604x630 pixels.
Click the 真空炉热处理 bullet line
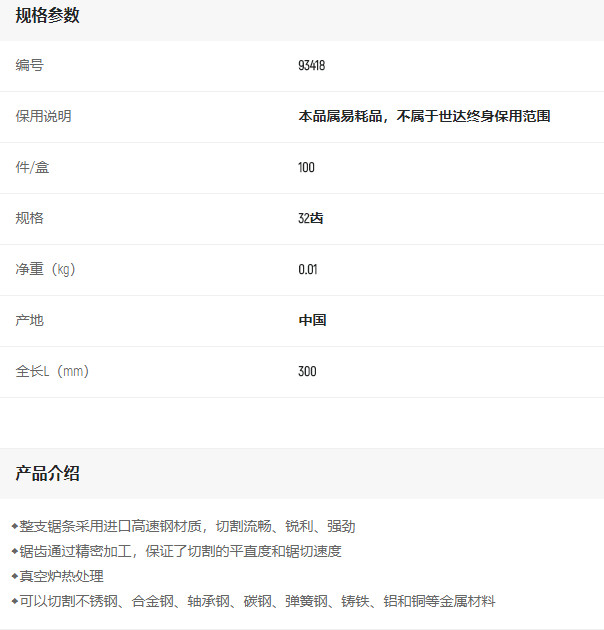(x=62, y=576)
